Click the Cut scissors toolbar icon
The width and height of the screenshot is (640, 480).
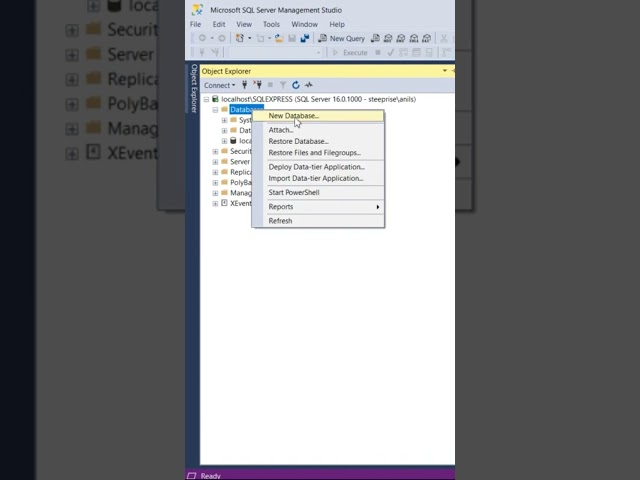pos(444,38)
